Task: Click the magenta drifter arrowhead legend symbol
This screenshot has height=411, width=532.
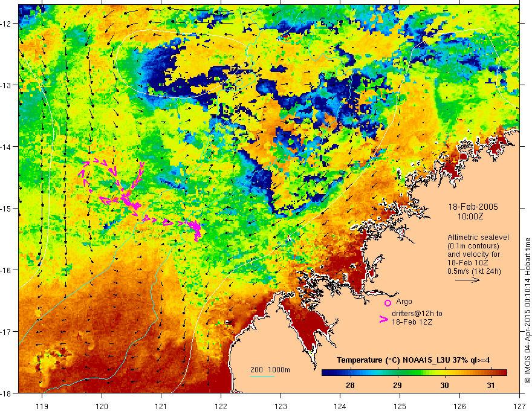Action: (x=384, y=319)
